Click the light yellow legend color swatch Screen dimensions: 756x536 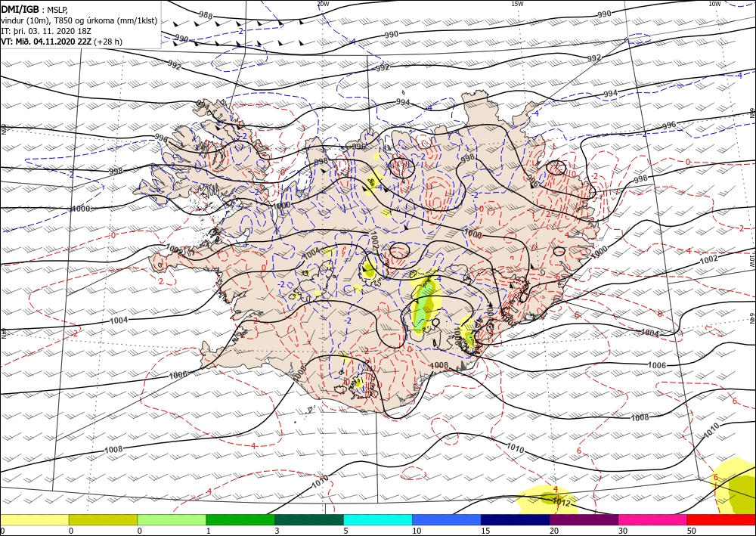point(34,519)
